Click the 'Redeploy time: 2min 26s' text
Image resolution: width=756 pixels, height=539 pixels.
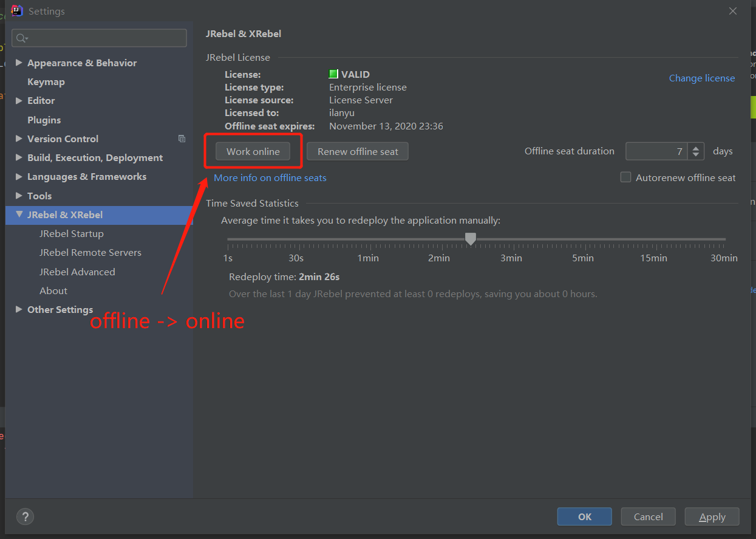coord(284,276)
